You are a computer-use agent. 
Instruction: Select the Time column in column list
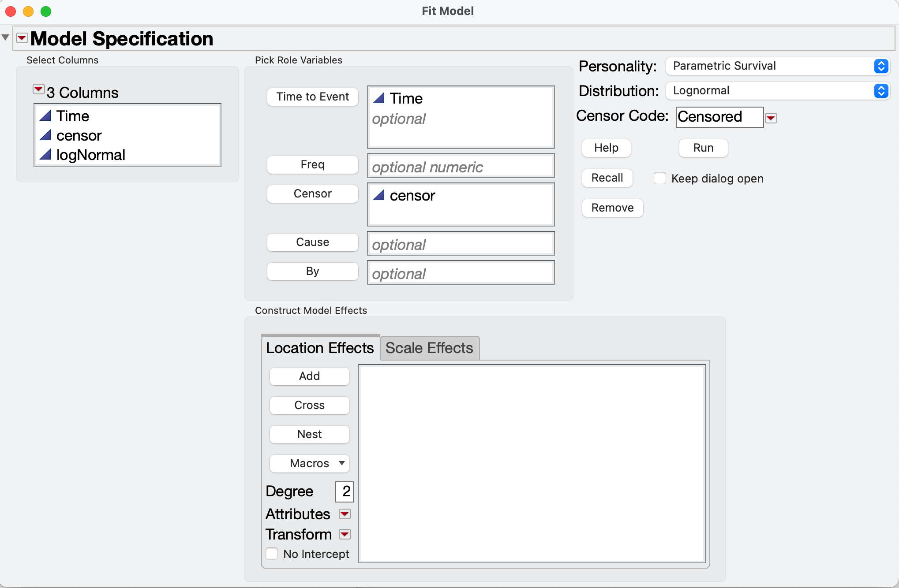(73, 116)
